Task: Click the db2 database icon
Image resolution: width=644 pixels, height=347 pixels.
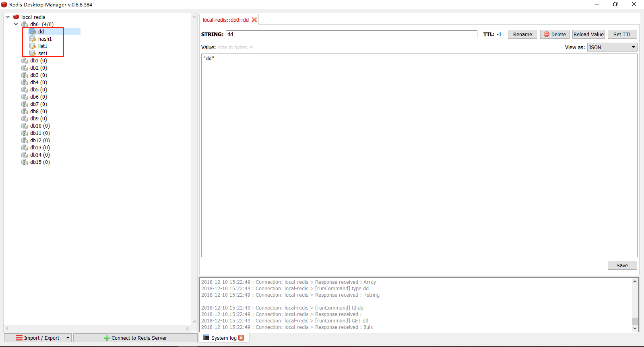Action: coord(25,68)
